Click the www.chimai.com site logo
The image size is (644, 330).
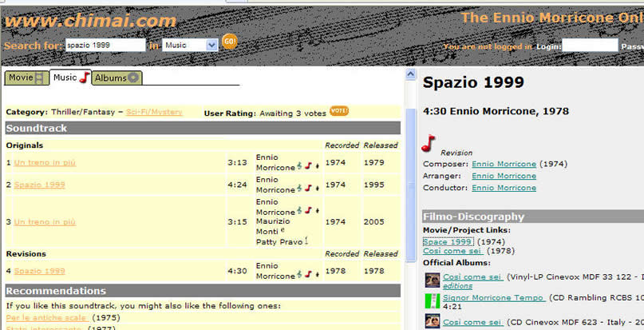click(90, 21)
